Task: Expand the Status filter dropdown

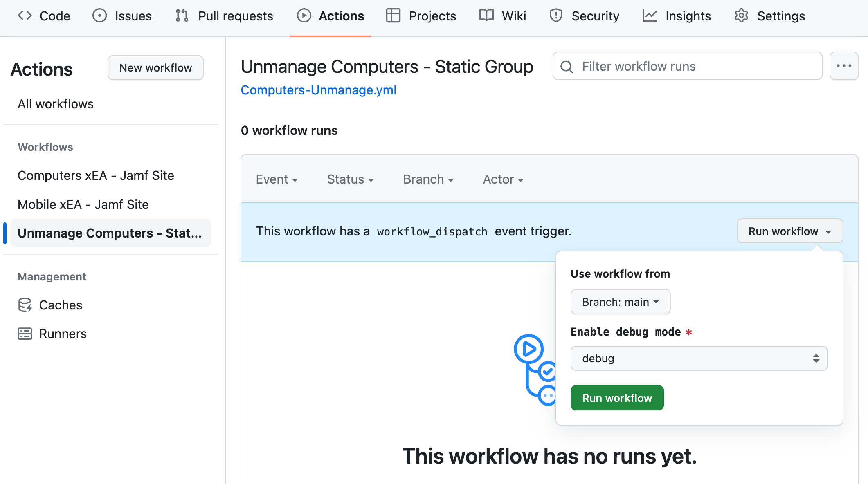Action: click(350, 179)
